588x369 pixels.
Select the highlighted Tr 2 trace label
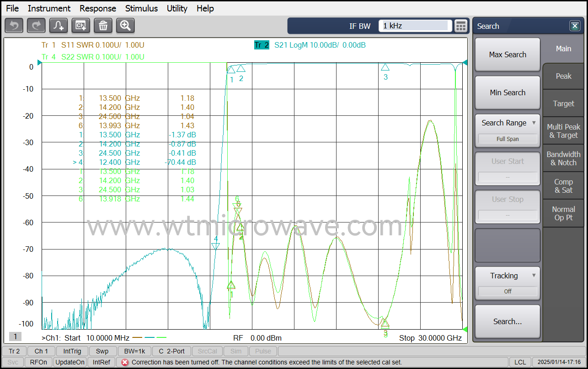[x=262, y=45]
